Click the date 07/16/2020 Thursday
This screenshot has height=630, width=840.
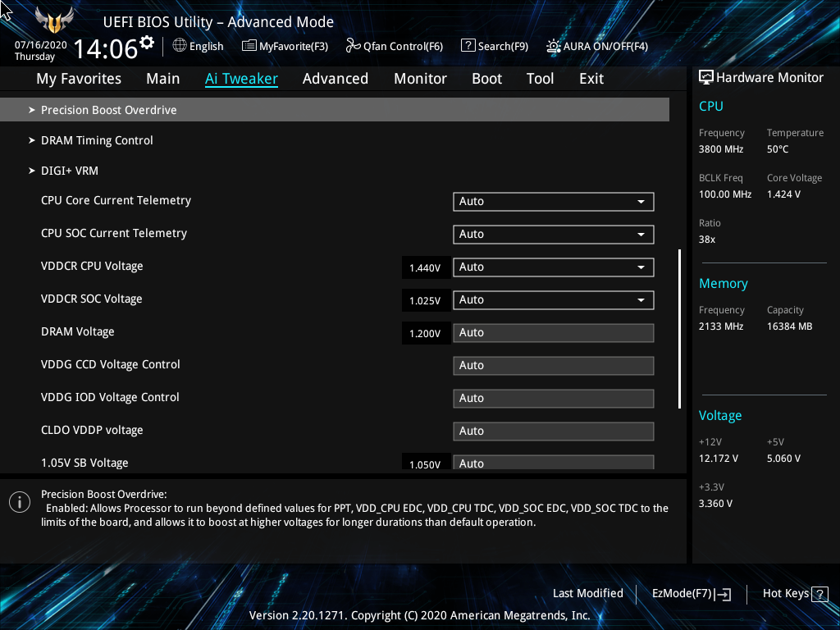(40, 51)
